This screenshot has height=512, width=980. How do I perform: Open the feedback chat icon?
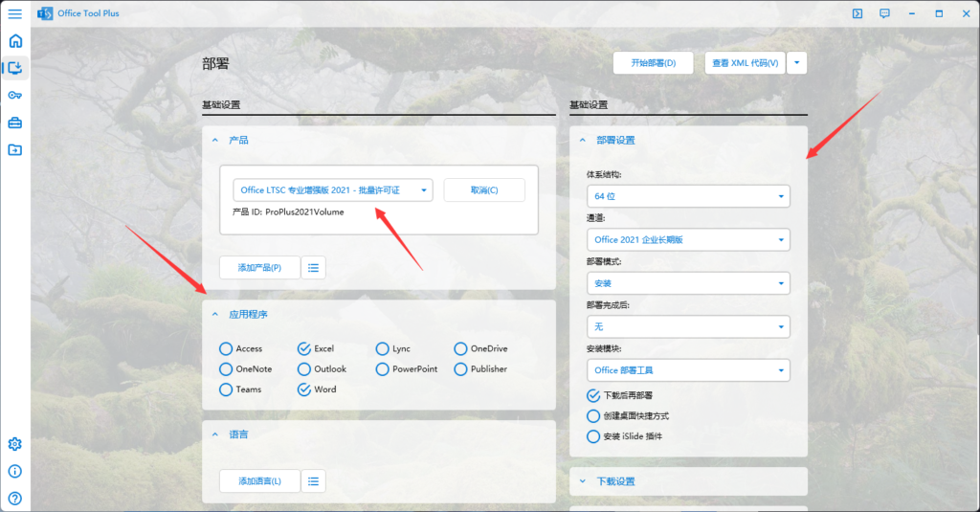[884, 13]
